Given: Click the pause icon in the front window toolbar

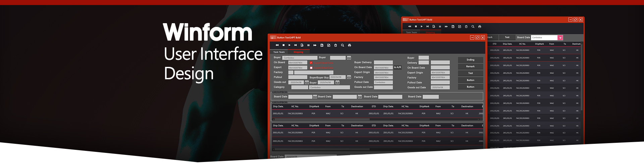Looking at the screenshot, I should 308,45.
